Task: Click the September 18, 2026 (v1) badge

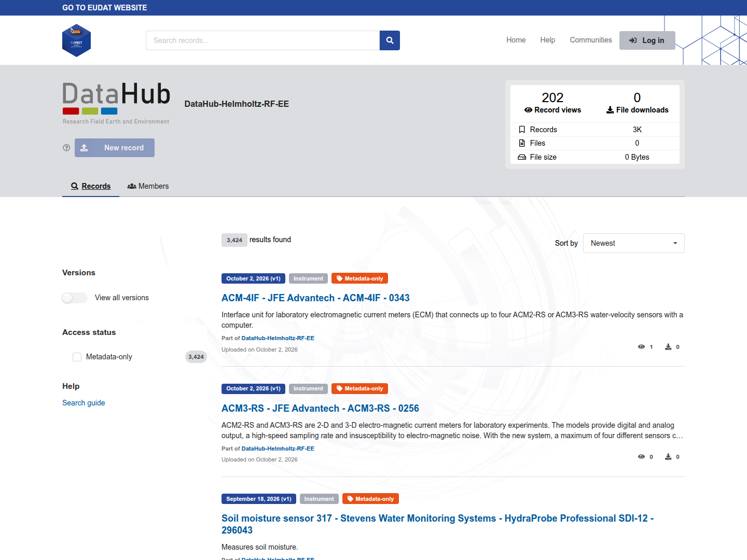Action: point(259,499)
